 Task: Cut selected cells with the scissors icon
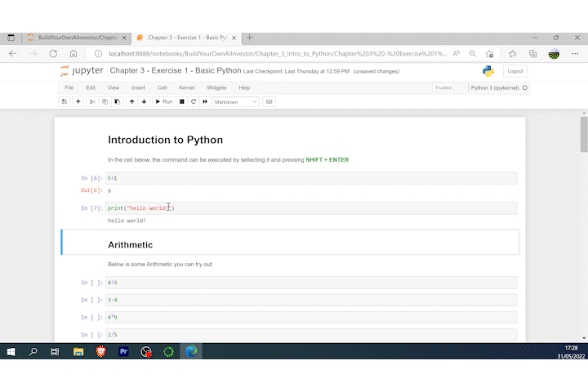pos(92,101)
